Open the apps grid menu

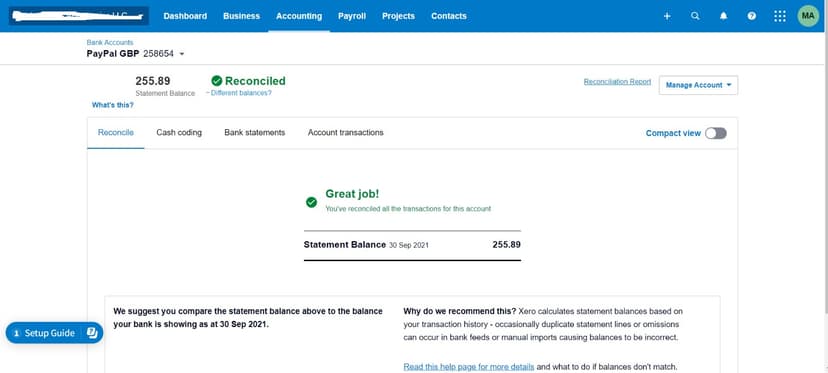[779, 16]
